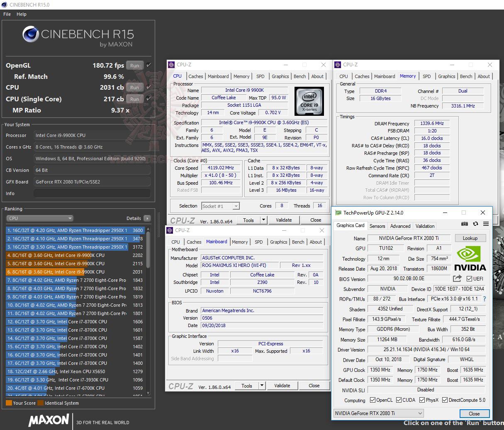
Task: Open Tools dropdown arrow in CPU-Z Mainboard window
Action: pos(261,386)
